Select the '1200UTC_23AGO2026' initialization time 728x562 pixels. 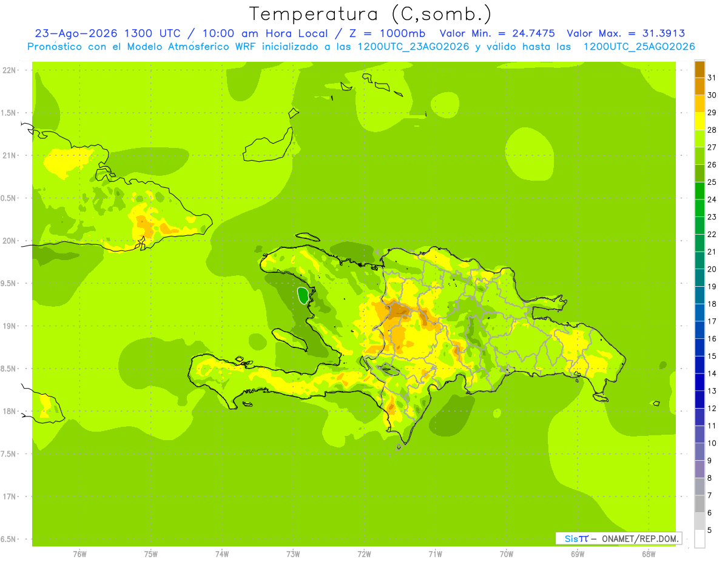414,47
